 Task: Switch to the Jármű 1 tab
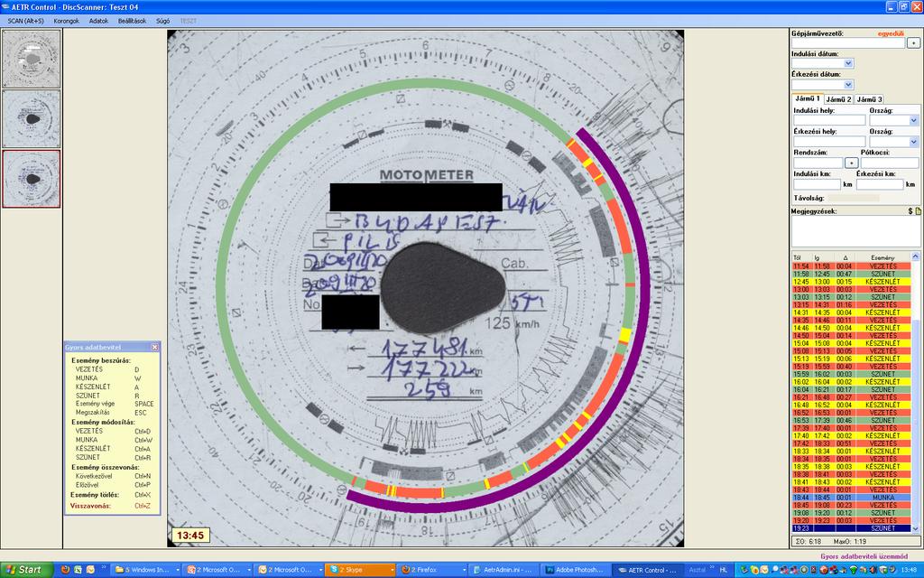click(x=807, y=98)
